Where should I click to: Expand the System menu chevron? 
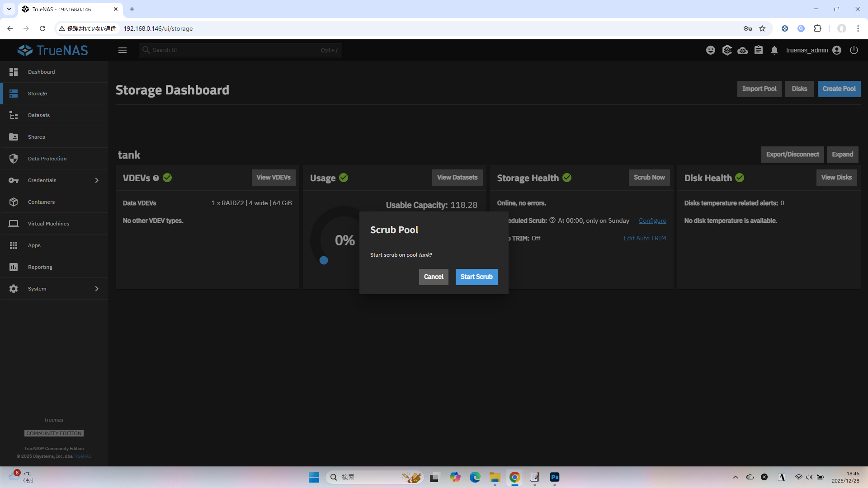click(x=97, y=289)
